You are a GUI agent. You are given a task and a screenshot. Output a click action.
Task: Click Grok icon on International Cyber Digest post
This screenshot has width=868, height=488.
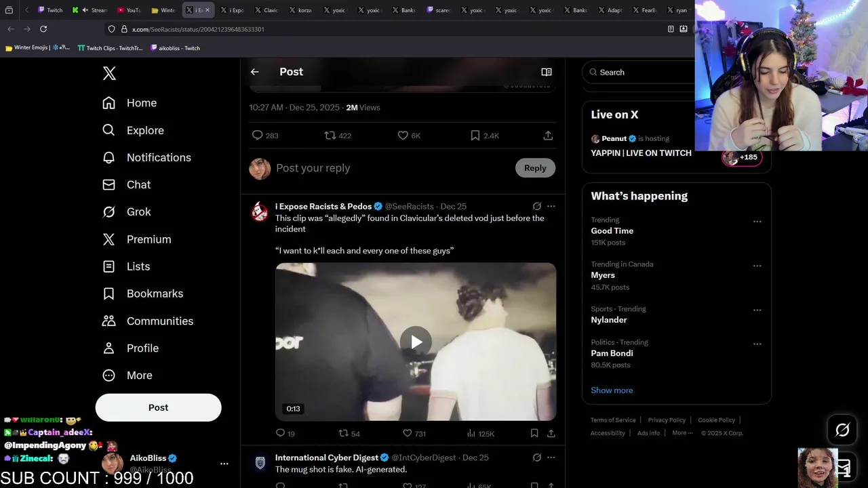tap(537, 457)
